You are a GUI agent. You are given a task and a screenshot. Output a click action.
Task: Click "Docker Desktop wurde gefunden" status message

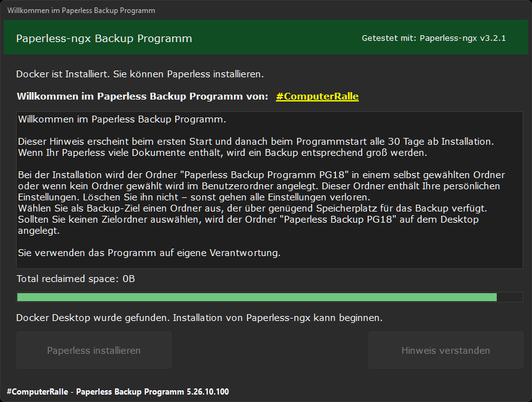coord(199,318)
